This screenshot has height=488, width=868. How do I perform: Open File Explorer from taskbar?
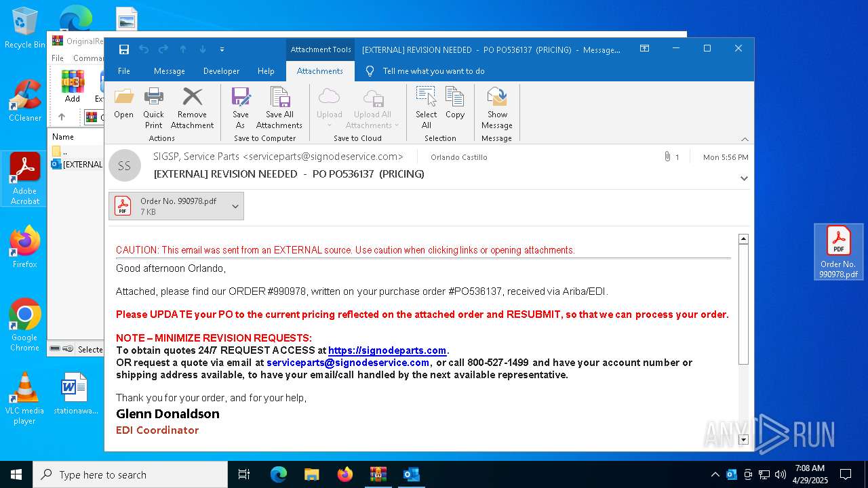(x=311, y=474)
